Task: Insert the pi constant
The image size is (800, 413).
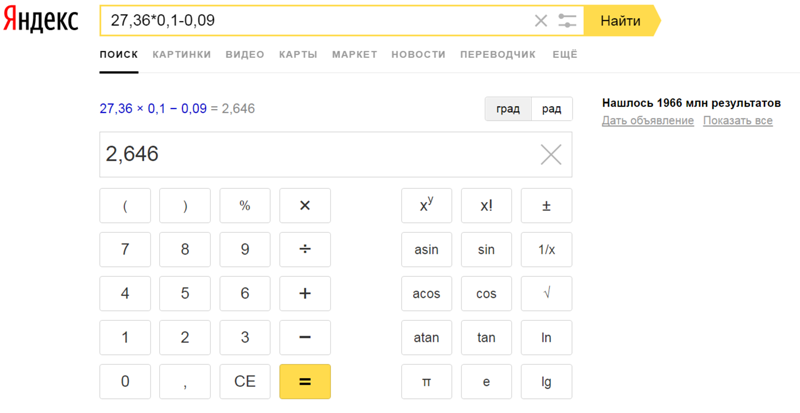Action: click(426, 382)
